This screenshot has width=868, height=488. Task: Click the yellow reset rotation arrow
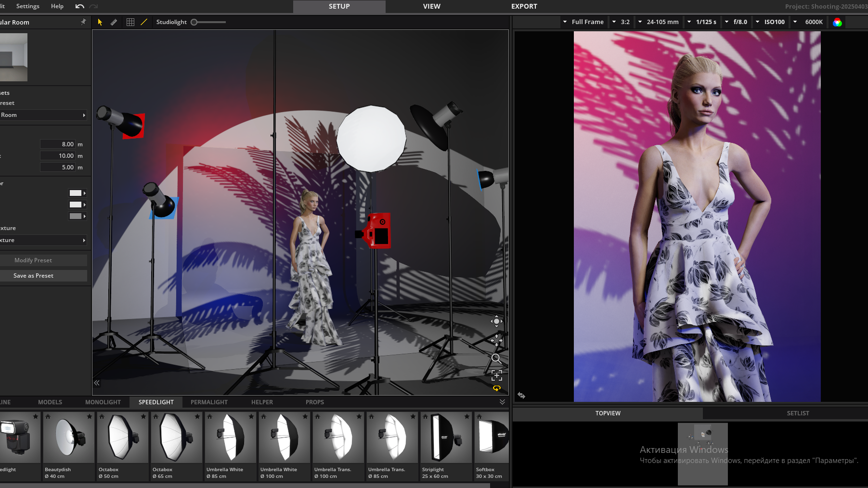(x=496, y=388)
